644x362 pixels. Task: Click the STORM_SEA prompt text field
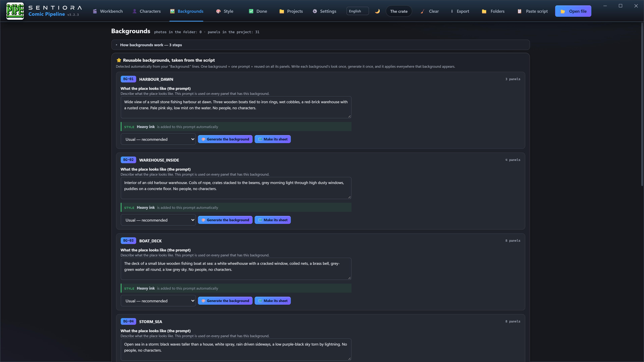[236, 349]
